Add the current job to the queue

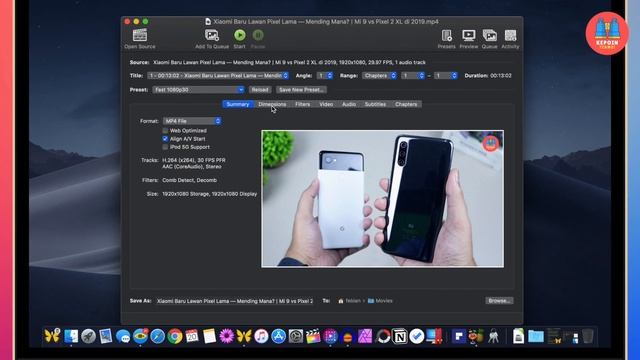pos(212,35)
